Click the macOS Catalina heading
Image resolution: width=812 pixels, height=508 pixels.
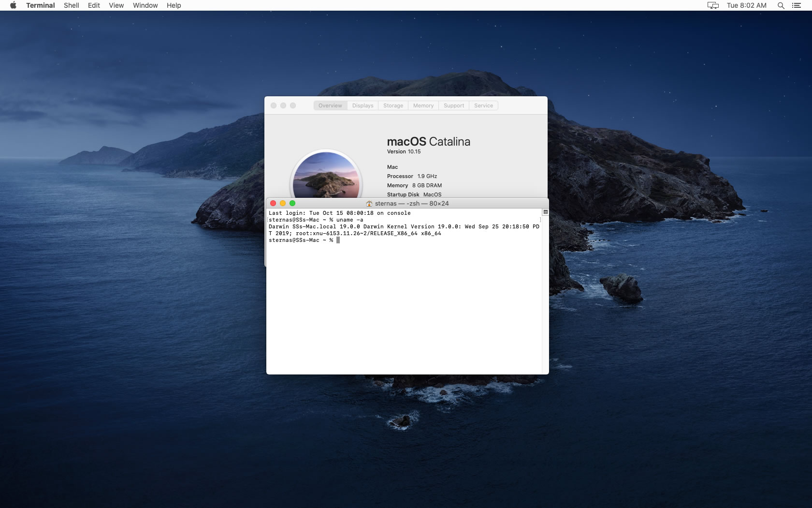(x=428, y=142)
